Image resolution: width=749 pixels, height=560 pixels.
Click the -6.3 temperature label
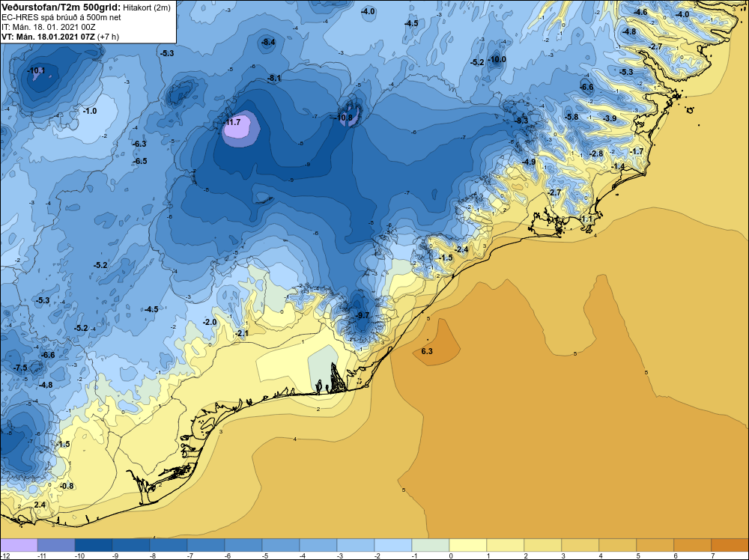coord(139,144)
